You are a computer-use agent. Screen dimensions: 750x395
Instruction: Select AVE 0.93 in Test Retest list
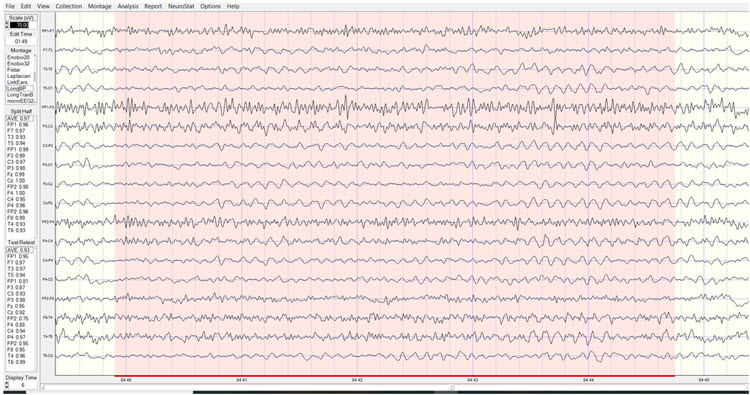click(x=19, y=250)
